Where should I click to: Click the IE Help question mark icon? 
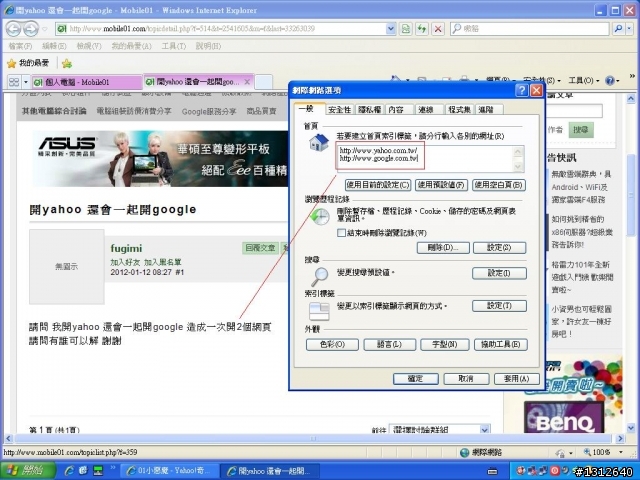pos(610,80)
